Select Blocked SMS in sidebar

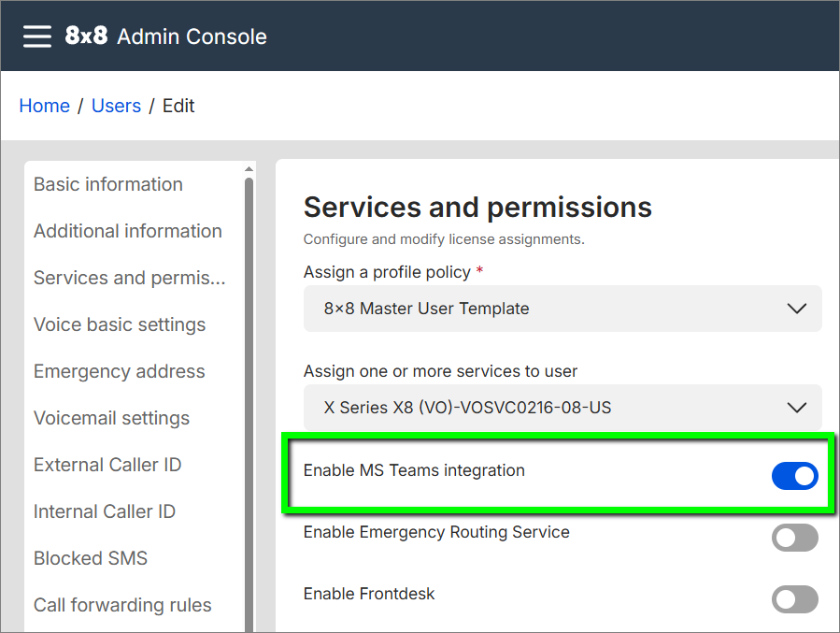click(x=91, y=558)
